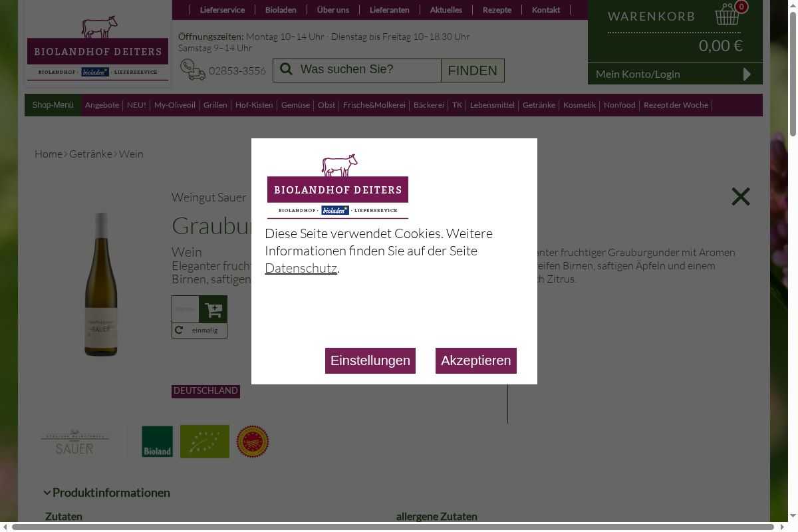Click the magnifier icon in the search field
Screen dimensions: 798x532
tap(287, 70)
